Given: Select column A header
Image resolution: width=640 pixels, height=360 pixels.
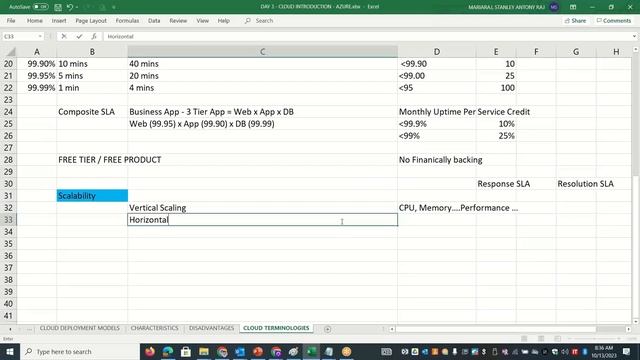Looking at the screenshot, I should tap(37, 52).
